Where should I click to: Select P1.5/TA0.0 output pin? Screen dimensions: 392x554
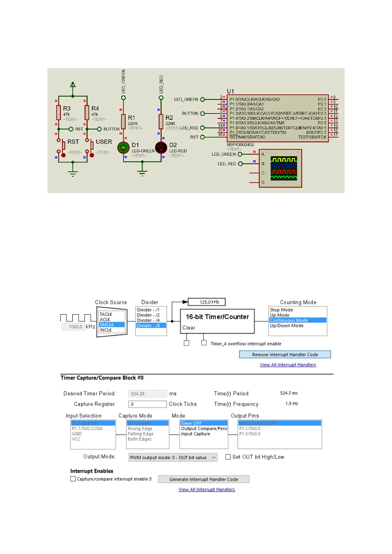click(280, 434)
